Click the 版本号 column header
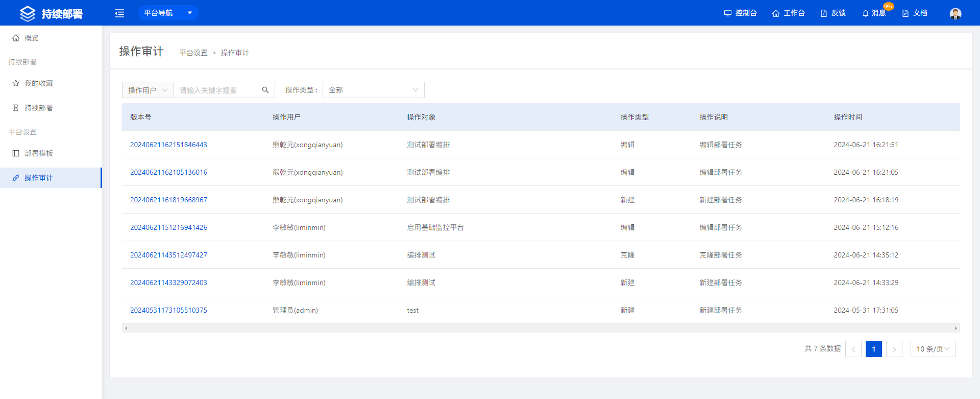Screen dimensions: 980x399 (x=141, y=117)
